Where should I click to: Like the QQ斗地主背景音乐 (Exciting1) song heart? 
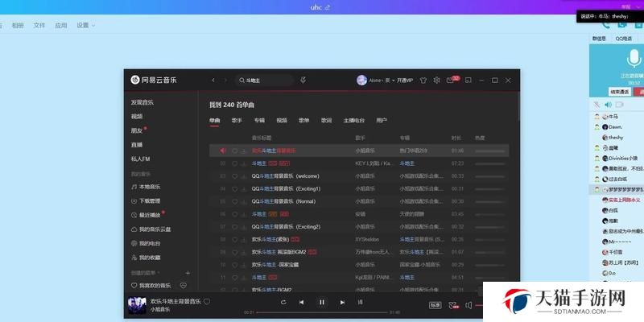tap(235, 189)
